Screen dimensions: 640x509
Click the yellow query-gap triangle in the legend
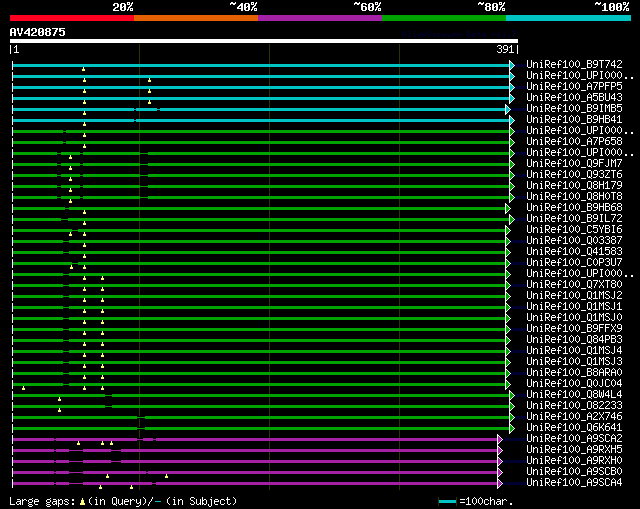pyautogui.click(x=82, y=502)
